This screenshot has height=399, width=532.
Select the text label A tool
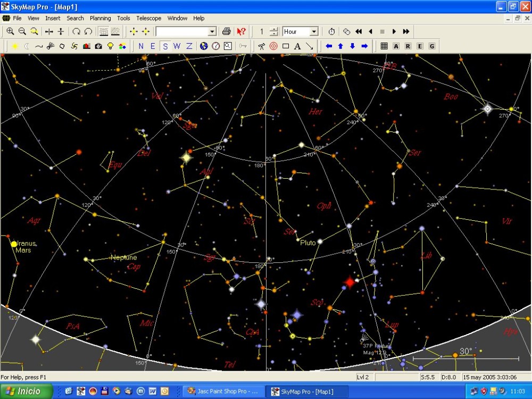(x=297, y=46)
